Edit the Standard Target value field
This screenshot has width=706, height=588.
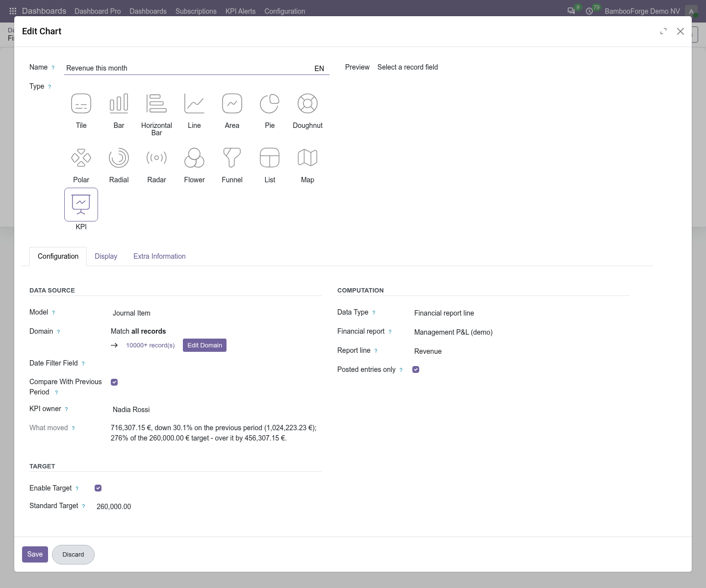tap(207, 507)
